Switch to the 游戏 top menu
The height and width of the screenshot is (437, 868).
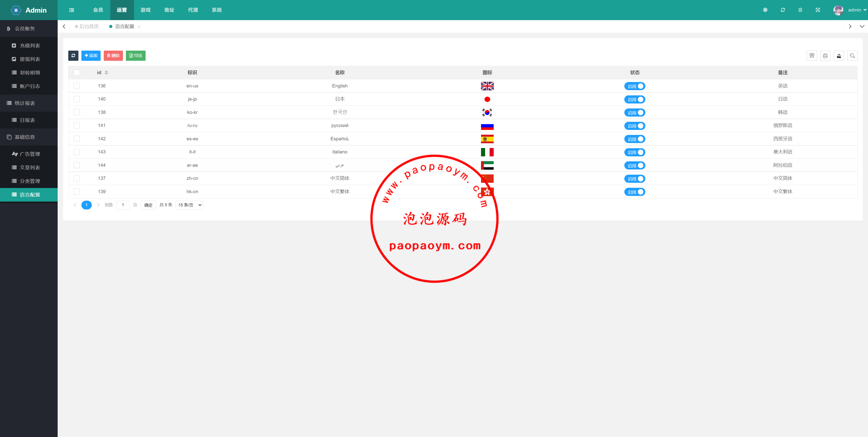[x=145, y=10]
